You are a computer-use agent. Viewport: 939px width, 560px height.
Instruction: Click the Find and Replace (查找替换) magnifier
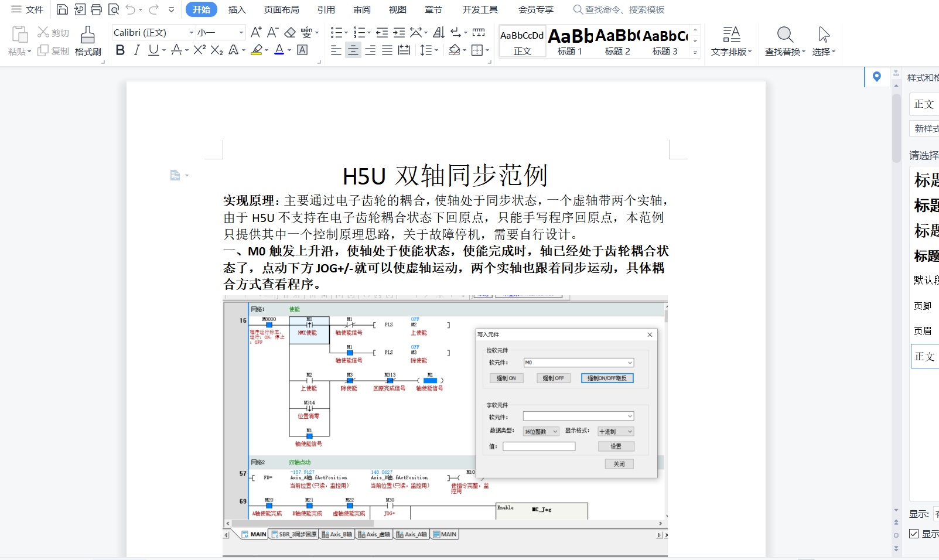tap(785, 35)
